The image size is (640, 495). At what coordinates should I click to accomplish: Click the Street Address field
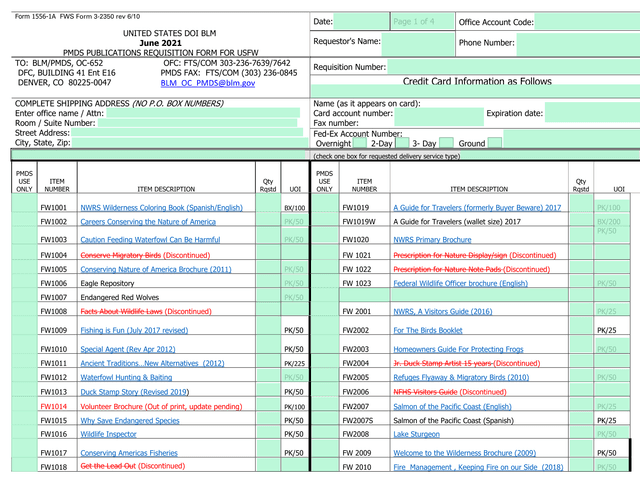(187, 132)
